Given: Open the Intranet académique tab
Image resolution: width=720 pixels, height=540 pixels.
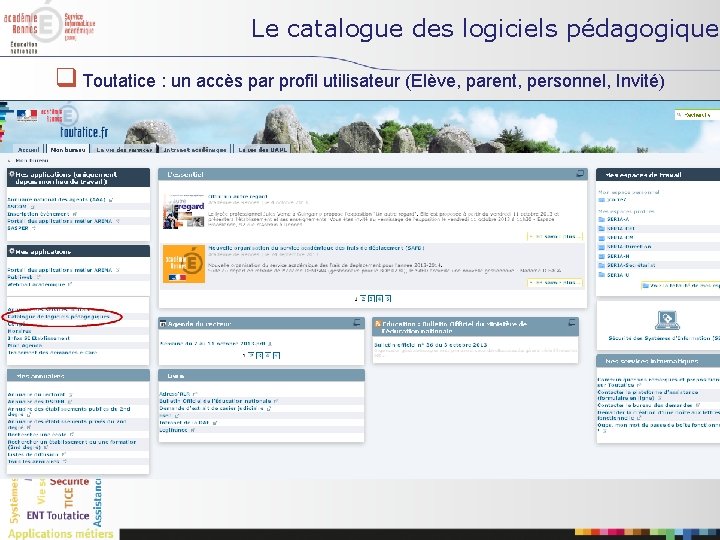Looking at the screenshot, I should tap(195, 149).
